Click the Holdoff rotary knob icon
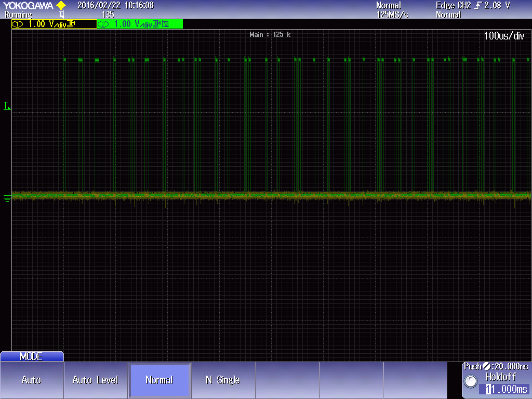 point(471,382)
